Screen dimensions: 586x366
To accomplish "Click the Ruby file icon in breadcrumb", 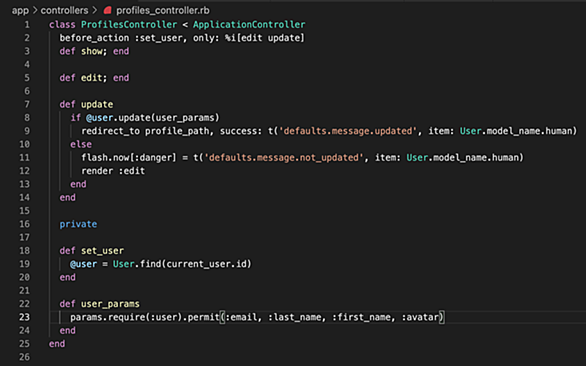I will pyautogui.click(x=108, y=10).
